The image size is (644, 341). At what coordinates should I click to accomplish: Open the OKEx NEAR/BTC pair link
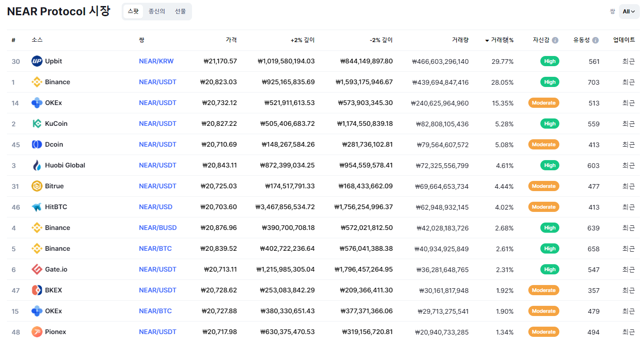(155, 311)
